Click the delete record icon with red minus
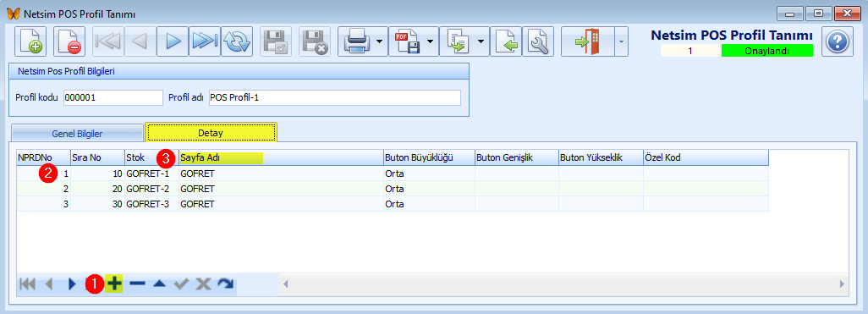Screen dimensions: 868x314 tap(69, 42)
